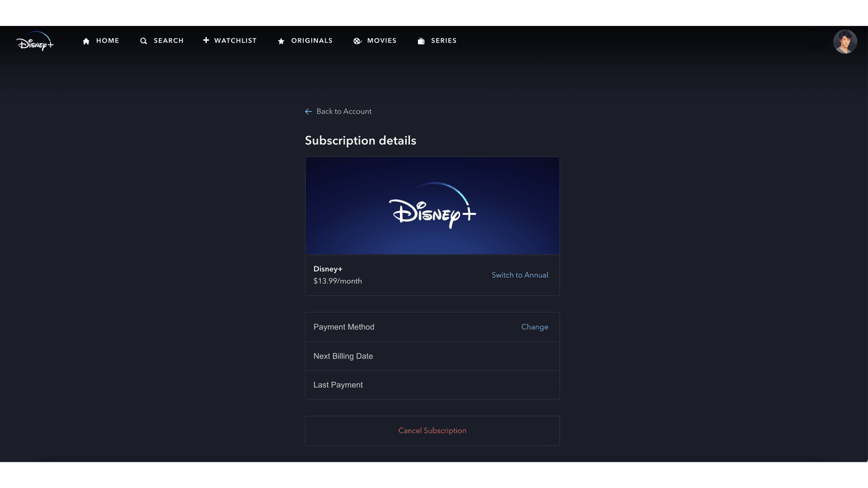Click the Cancel Subscription button
This screenshot has height=488, width=868.
[x=432, y=430]
